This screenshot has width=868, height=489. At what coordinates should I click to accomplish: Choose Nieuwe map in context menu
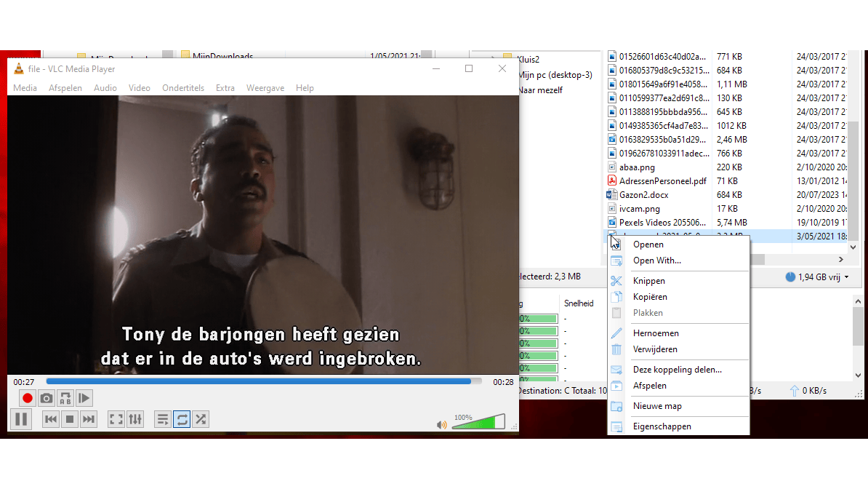tap(679, 406)
